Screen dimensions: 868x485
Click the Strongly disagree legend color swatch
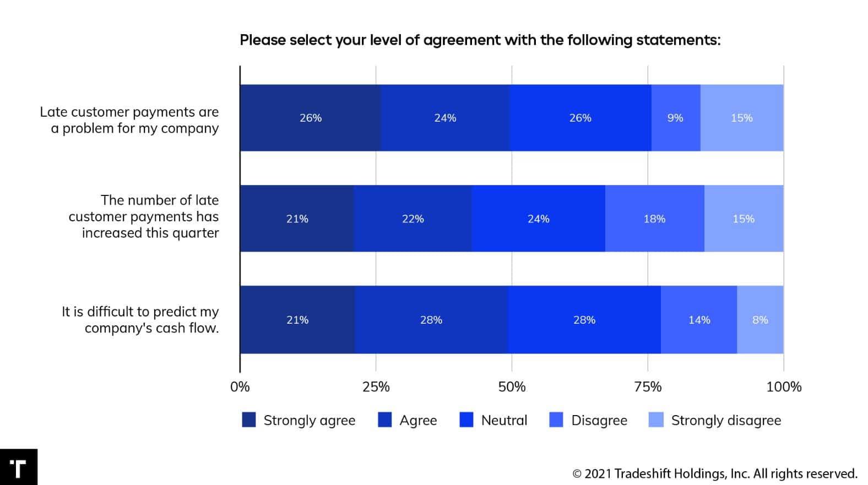(x=656, y=420)
